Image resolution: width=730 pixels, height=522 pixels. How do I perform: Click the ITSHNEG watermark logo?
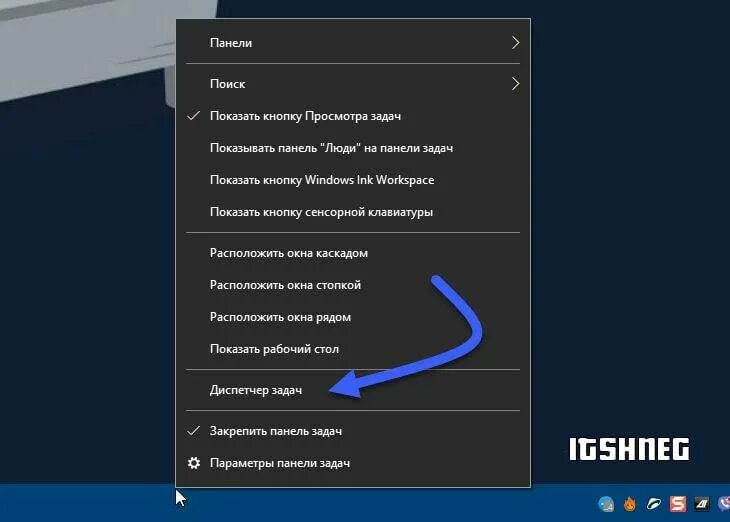coord(629,449)
